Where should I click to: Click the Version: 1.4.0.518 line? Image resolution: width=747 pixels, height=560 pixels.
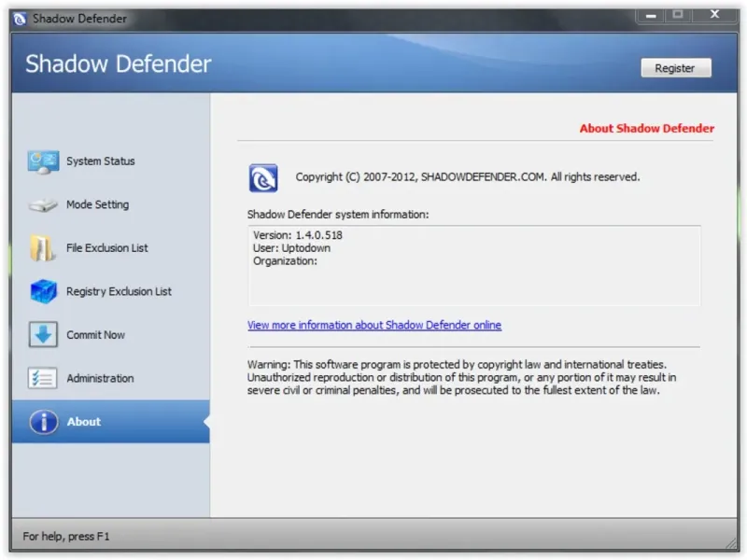click(298, 235)
